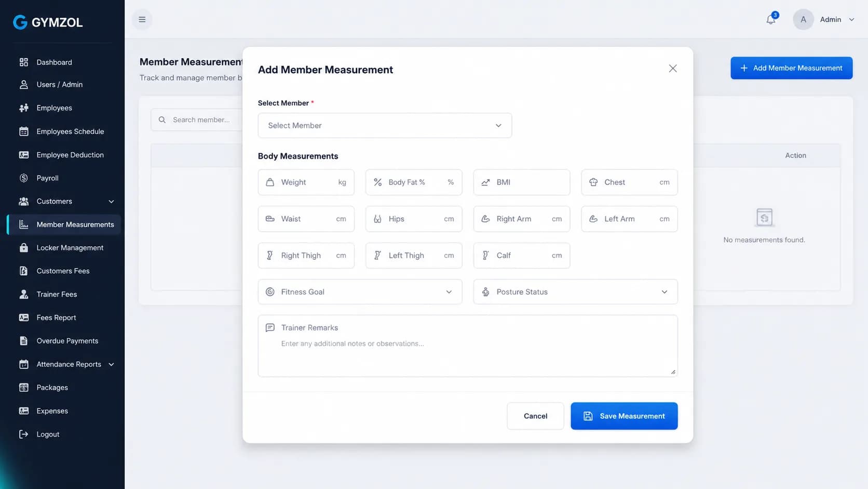Click the Employees Schedule calendar icon
The image size is (868, 489).
[x=24, y=131]
